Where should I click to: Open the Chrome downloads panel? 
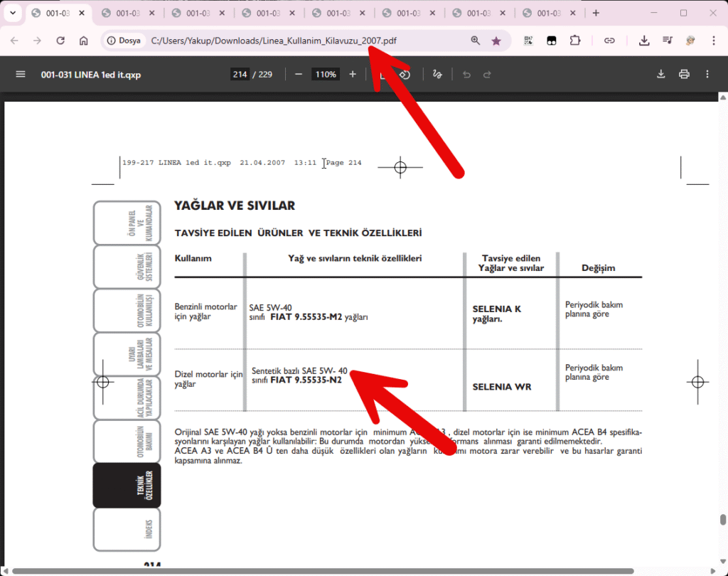click(644, 41)
